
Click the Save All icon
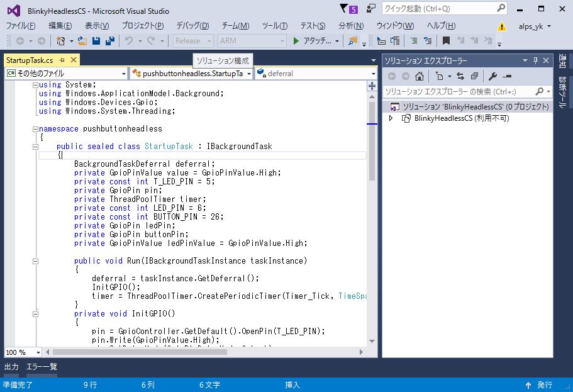coord(109,41)
